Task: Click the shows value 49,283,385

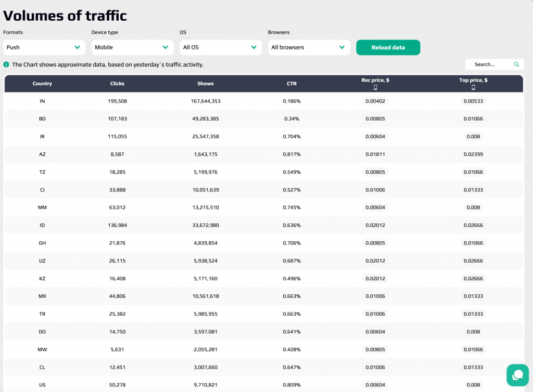Action: tap(206, 119)
